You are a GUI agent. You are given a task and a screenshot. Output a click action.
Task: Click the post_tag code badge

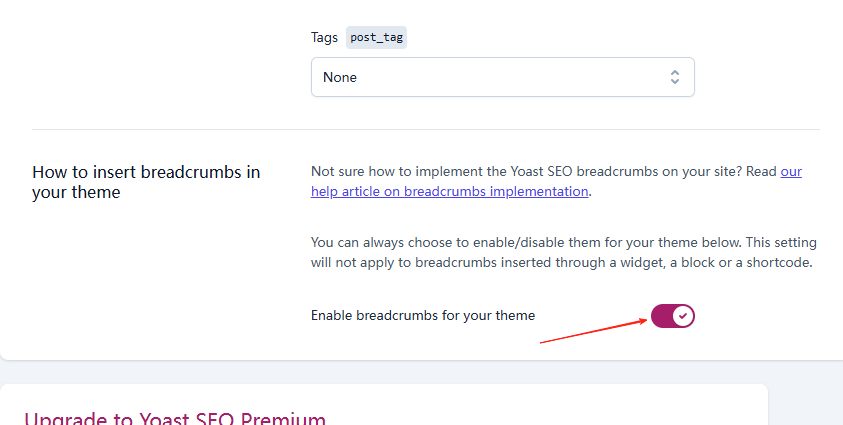tap(377, 37)
